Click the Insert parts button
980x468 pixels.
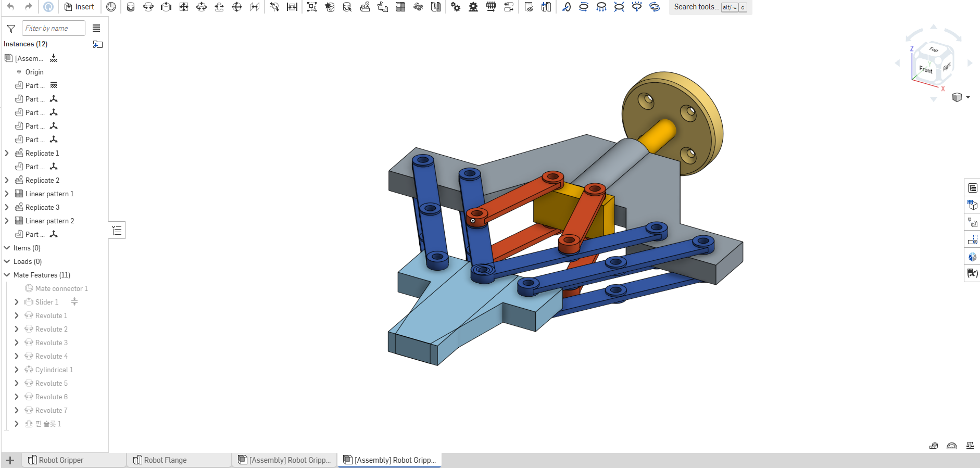point(79,7)
